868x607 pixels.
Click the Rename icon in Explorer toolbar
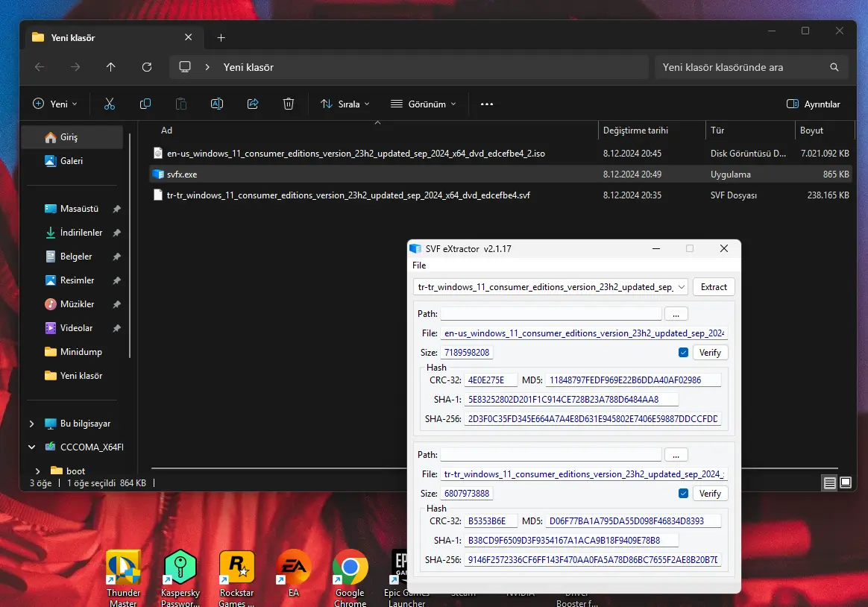(217, 104)
